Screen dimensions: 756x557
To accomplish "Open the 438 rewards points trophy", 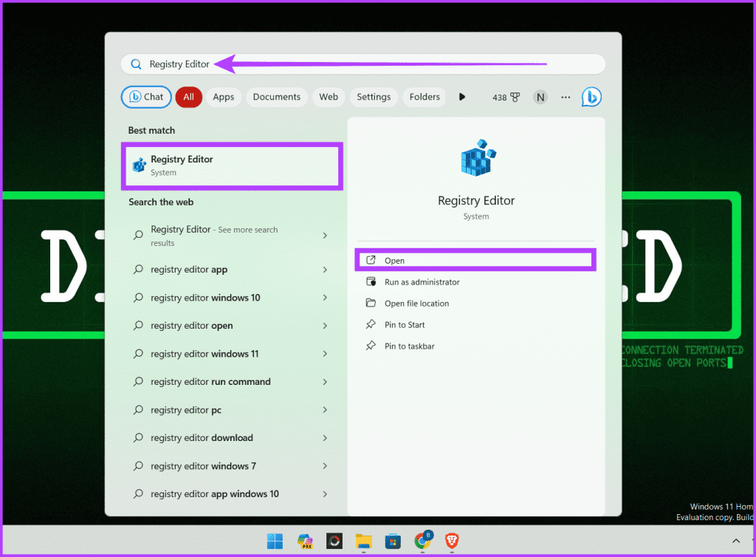I will tap(506, 98).
